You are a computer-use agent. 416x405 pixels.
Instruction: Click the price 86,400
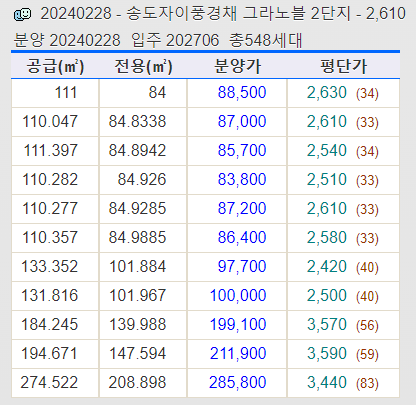(242, 237)
